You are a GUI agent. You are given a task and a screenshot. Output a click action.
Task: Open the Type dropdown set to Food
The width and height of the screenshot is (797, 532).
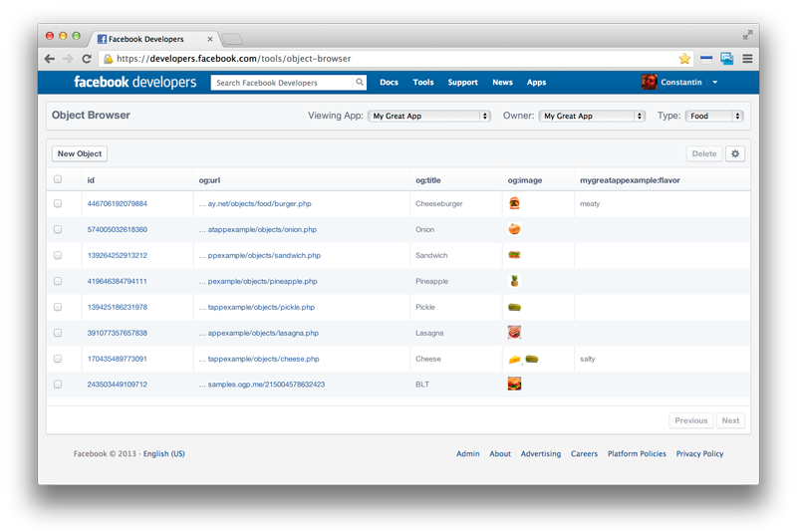click(714, 116)
